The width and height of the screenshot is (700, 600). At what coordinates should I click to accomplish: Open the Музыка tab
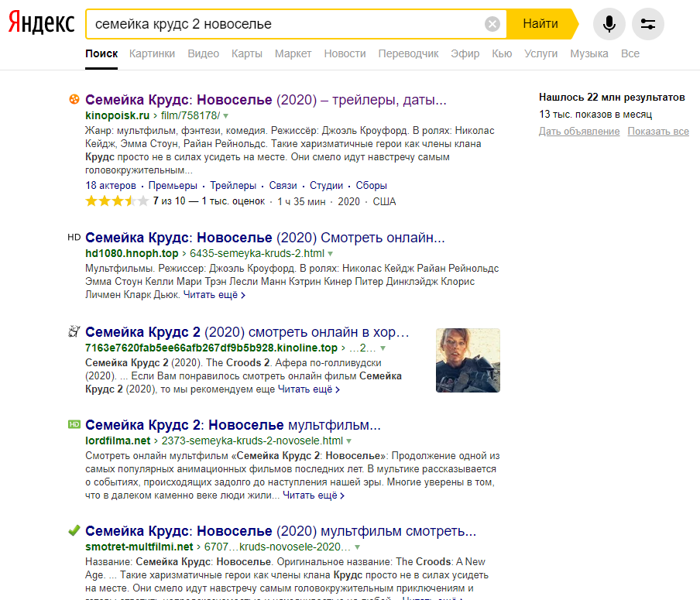click(x=588, y=53)
